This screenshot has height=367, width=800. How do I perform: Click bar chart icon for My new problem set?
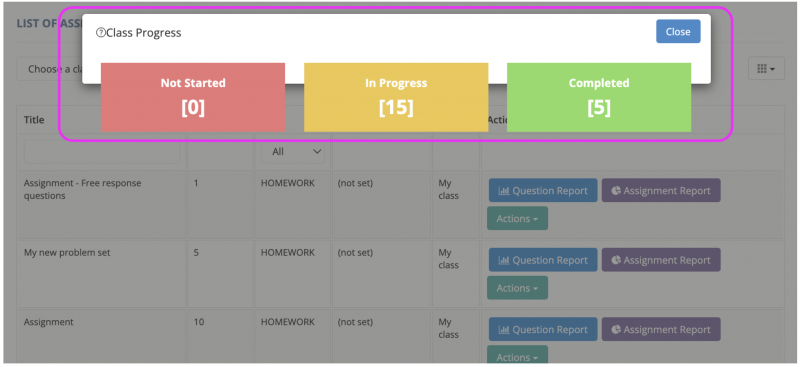504,260
